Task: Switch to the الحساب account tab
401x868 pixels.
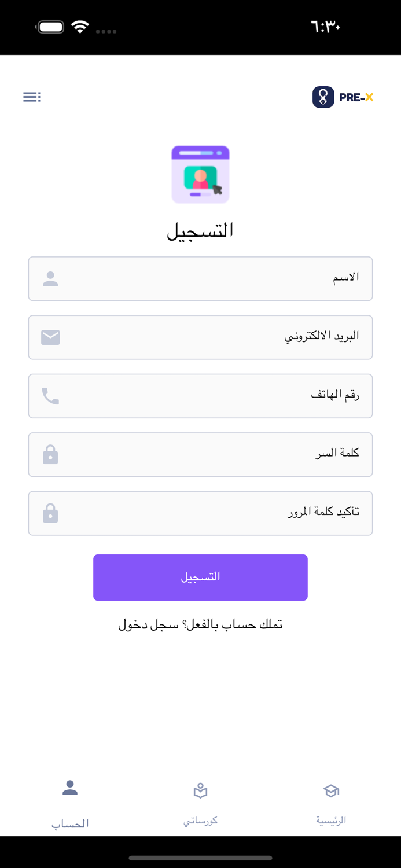Action: pos(70,803)
